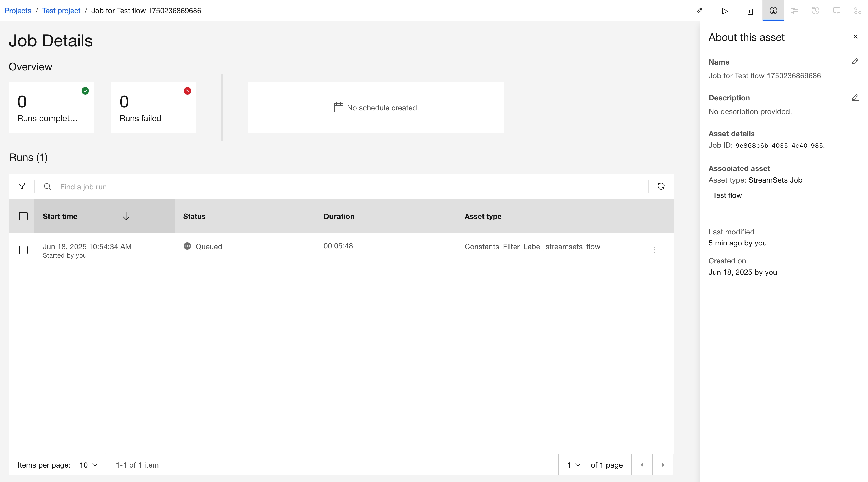Screen dimensions: 868x482
Task: Delete the job using the trash icon
Action: [750, 11]
